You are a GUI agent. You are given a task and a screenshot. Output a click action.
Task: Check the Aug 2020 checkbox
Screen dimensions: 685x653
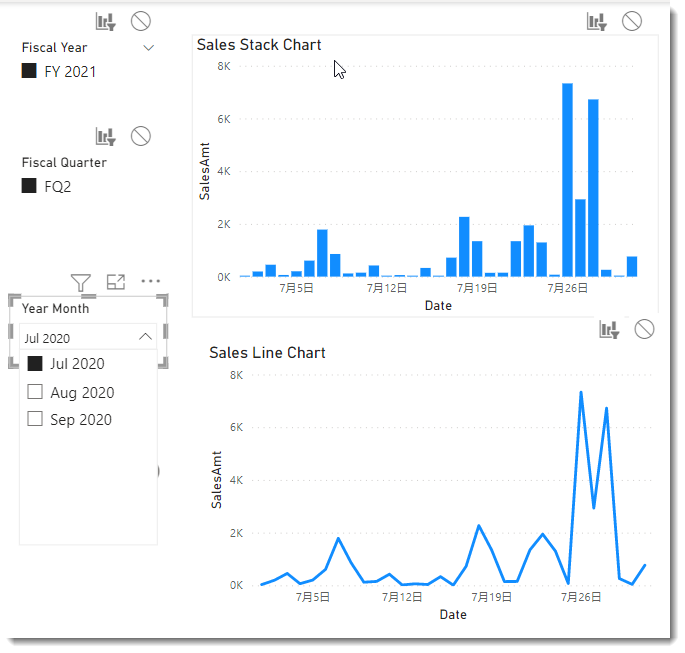tap(35, 392)
